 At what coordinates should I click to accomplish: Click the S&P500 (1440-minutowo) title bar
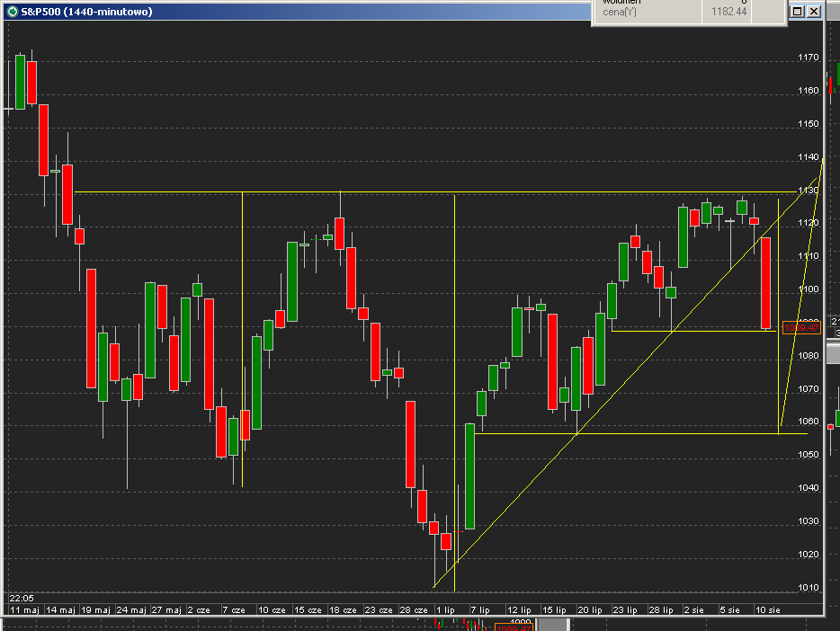[x=298, y=12]
